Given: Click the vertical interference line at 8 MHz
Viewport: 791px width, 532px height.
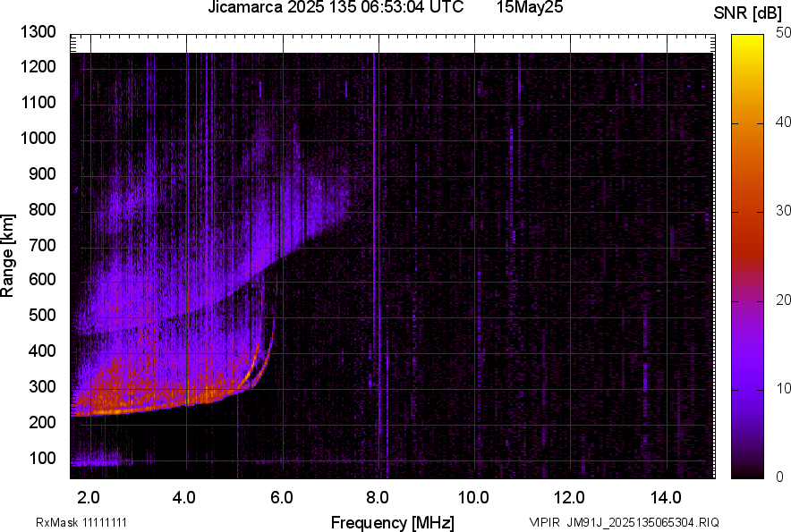Looking at the screenshot, I should 376,268.
